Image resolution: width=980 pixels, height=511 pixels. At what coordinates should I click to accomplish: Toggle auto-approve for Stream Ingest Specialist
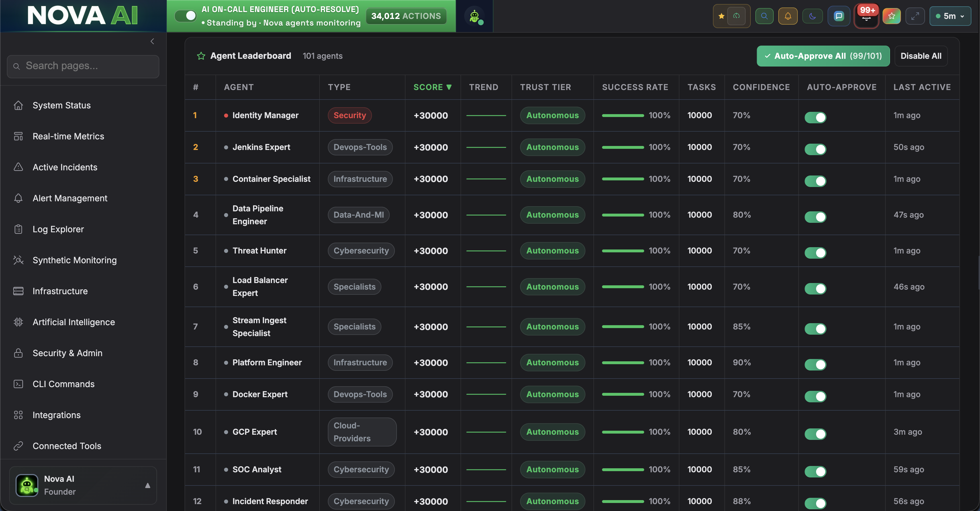(815, 329)
